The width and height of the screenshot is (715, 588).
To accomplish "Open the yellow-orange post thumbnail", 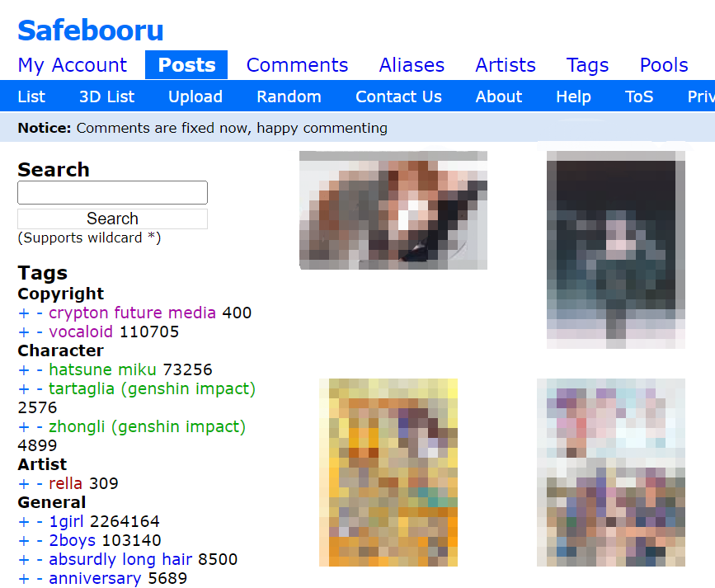I will coord(388,473).
